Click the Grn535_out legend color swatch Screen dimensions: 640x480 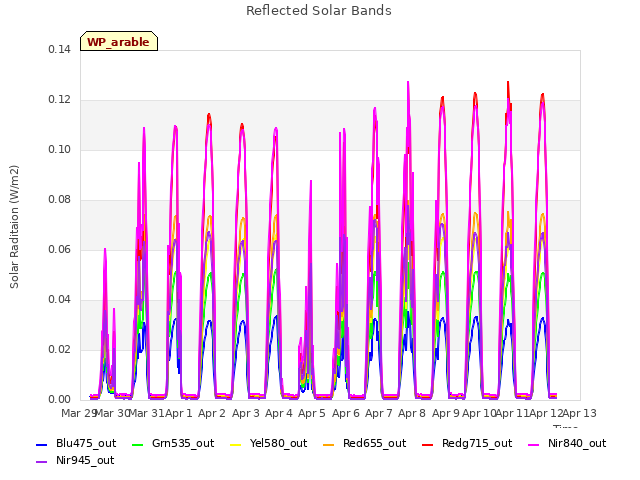tap(138, 444)
